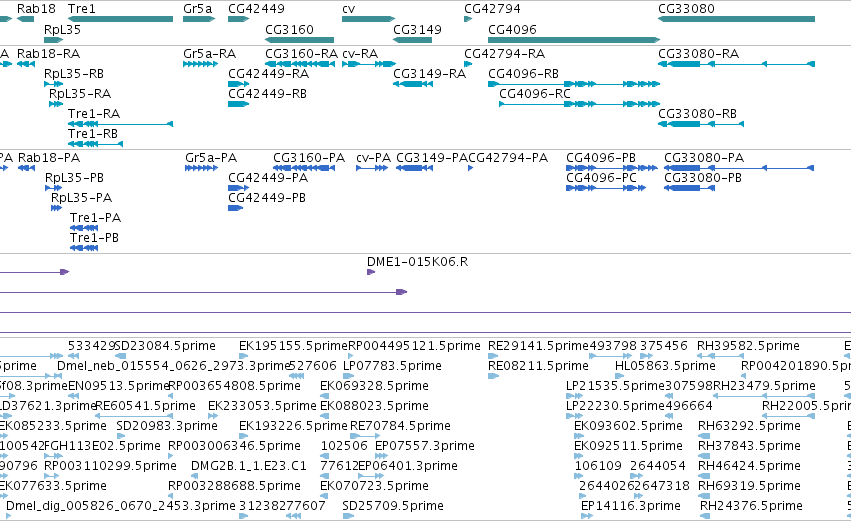Click EST RH24376.5prime
This screenshot has height=521, width=851.
point(751,506)
